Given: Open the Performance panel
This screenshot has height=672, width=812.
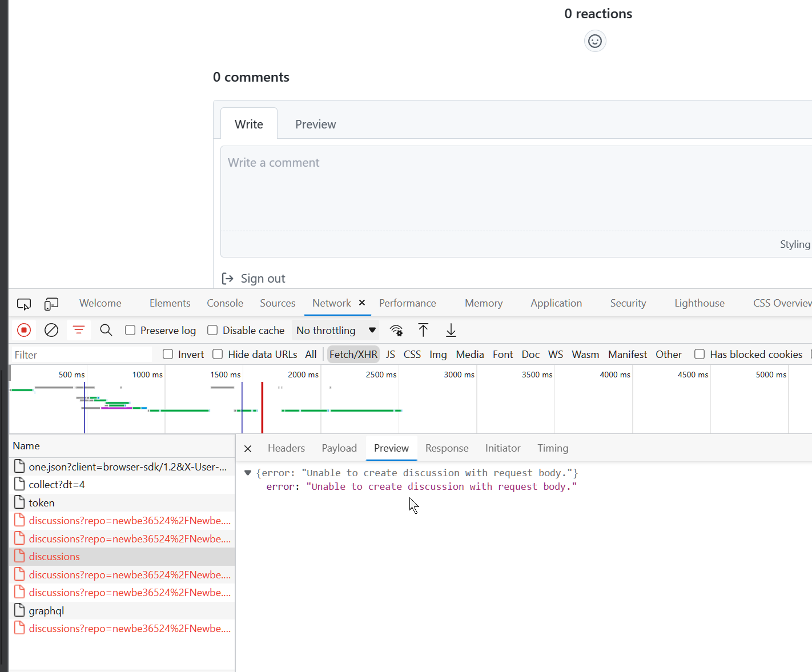Looking at the screenshot, I should click(407, 303).
